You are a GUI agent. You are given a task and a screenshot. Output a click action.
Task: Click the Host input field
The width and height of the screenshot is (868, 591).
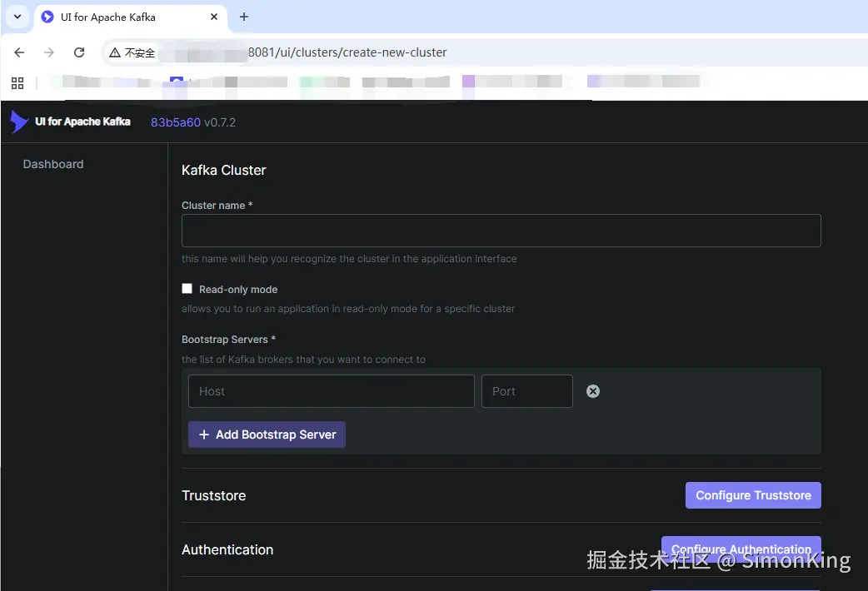click(331, 391)
